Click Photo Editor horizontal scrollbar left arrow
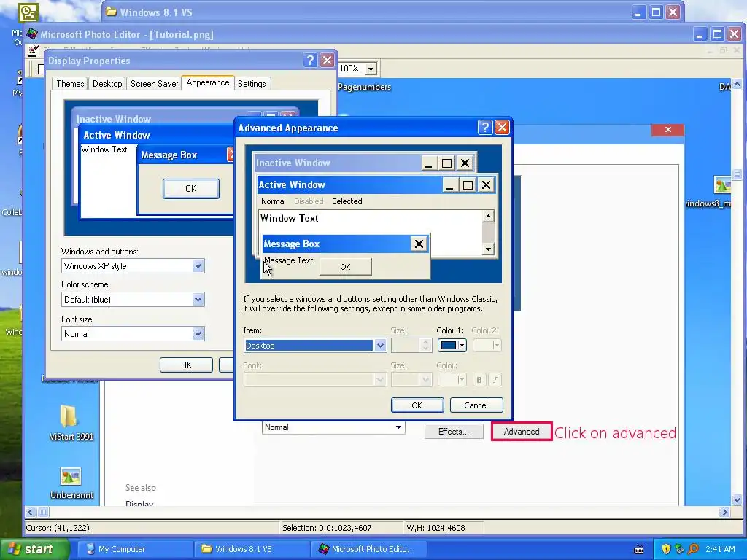This screenshot has height=560, width=747. [x=31, y=513]
